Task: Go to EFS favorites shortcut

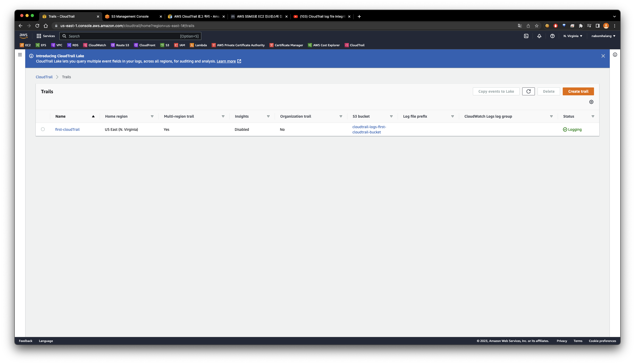Action: click(x=41, y=45)
